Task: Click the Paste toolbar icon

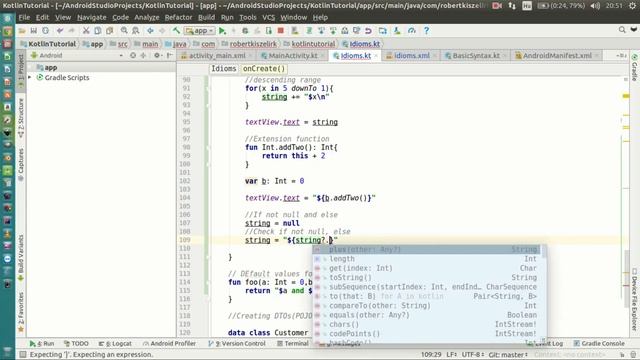Action: [109, 31]
